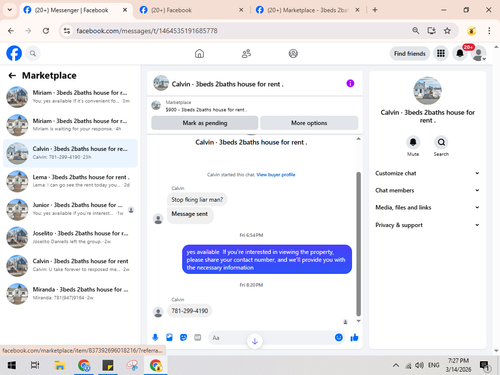
Task: Switch to the Marketplace 3beds tab
Action: pyautogui.click(x=307, y=10)
